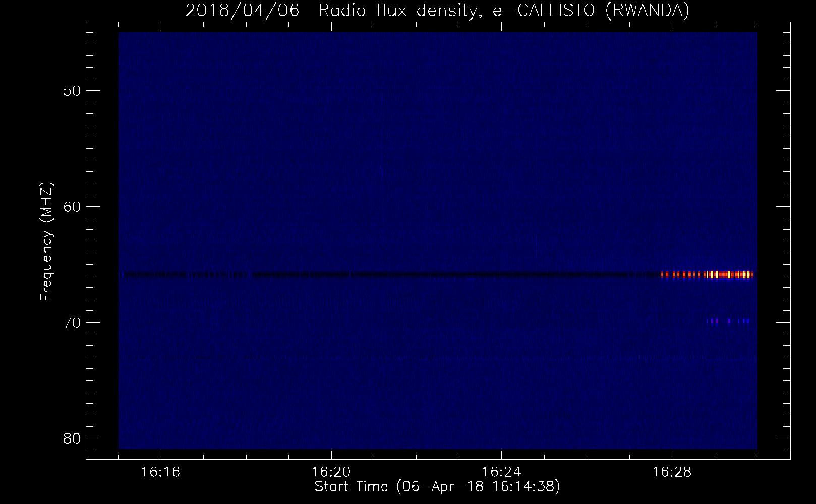The height and width of the screenshot is (504, 816).
Task: Select the 80 frequency tick label
Action: click(x=71, y=438)
